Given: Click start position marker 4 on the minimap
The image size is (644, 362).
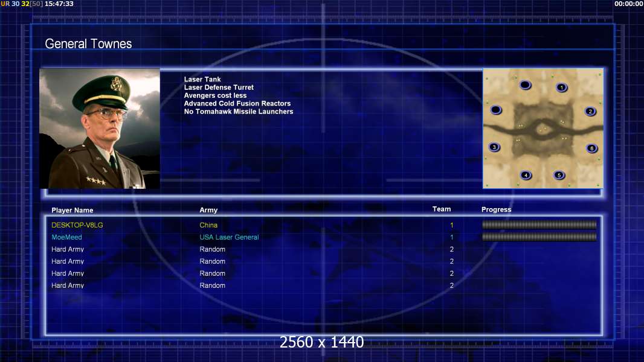Looking at the screenshot, I should tap(526, 175).
